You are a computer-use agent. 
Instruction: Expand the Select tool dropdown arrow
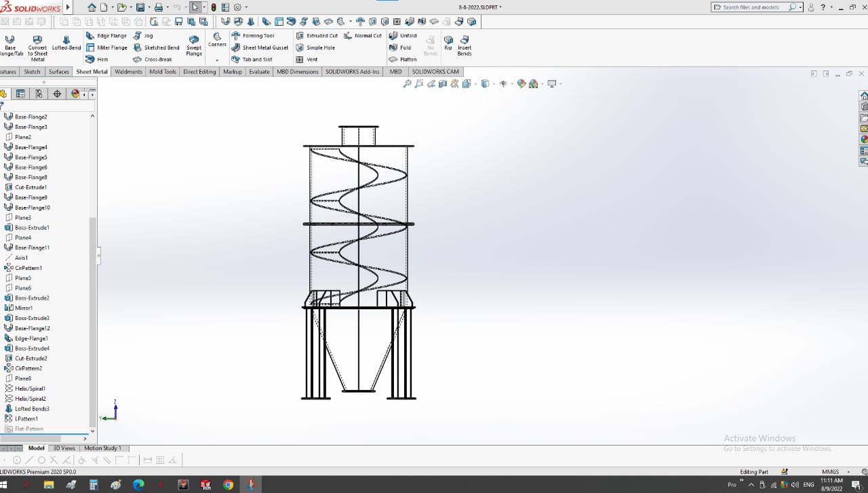(204, 7)
